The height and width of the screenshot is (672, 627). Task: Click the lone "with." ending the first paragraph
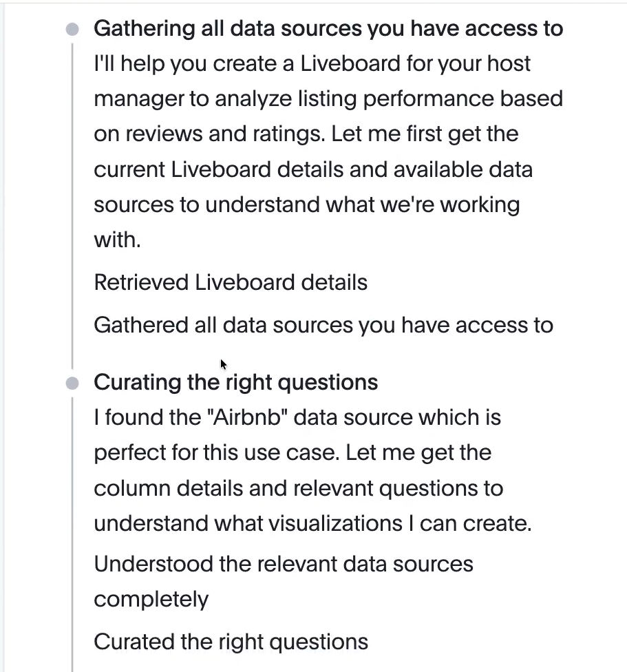pos(117,240)
